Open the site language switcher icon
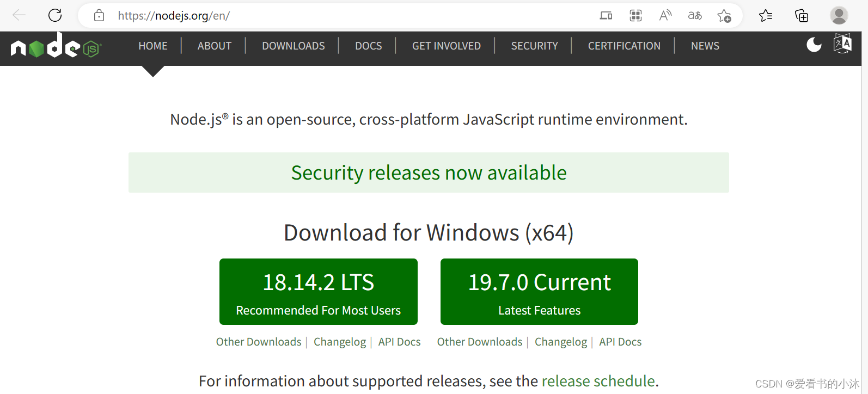868x394 pixels. [842, 44]
